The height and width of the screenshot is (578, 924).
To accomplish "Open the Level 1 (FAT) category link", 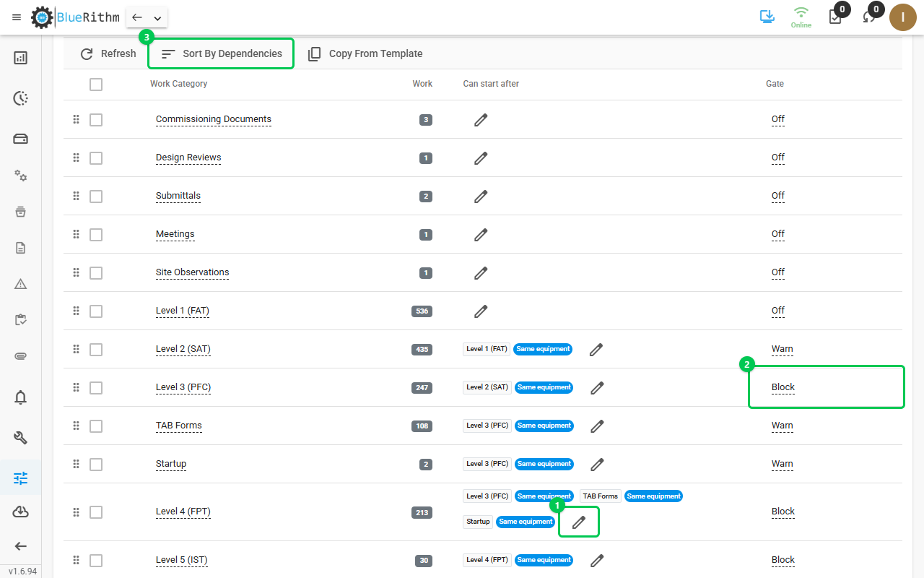I will pos(183,311).
